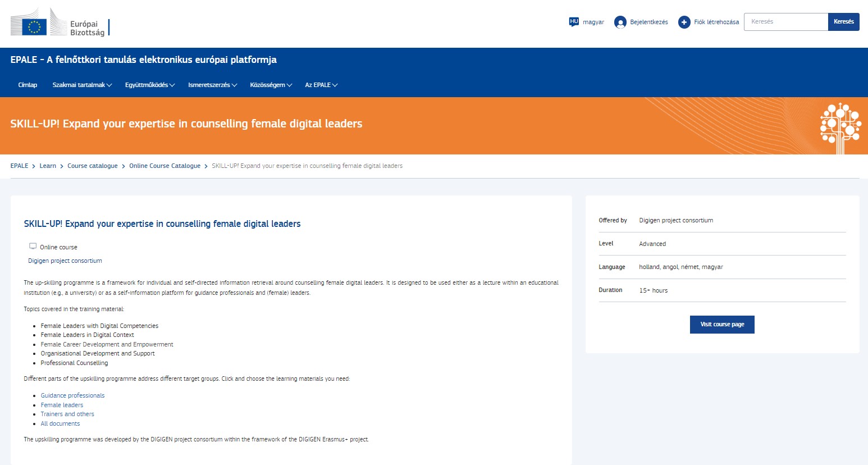The height and width of the screenshot is (465, 868).
Task: Click Organisational Development and Support item
Action: tap(98, 353)
